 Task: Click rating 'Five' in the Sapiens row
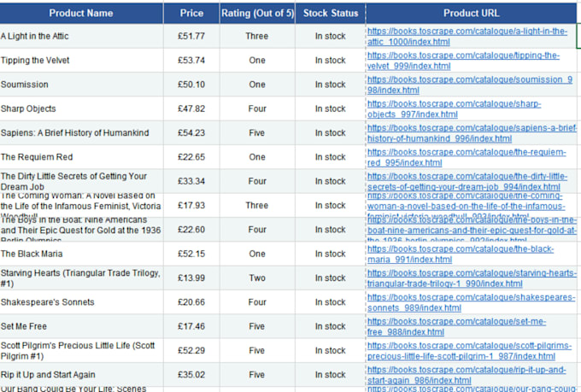[257, 133]
